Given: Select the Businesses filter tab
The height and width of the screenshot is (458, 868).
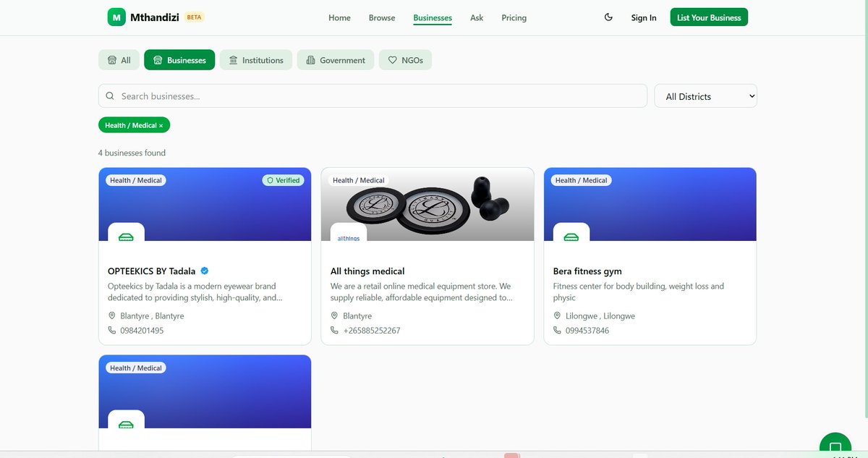Looking at the screenshot, I should point(179,60).
